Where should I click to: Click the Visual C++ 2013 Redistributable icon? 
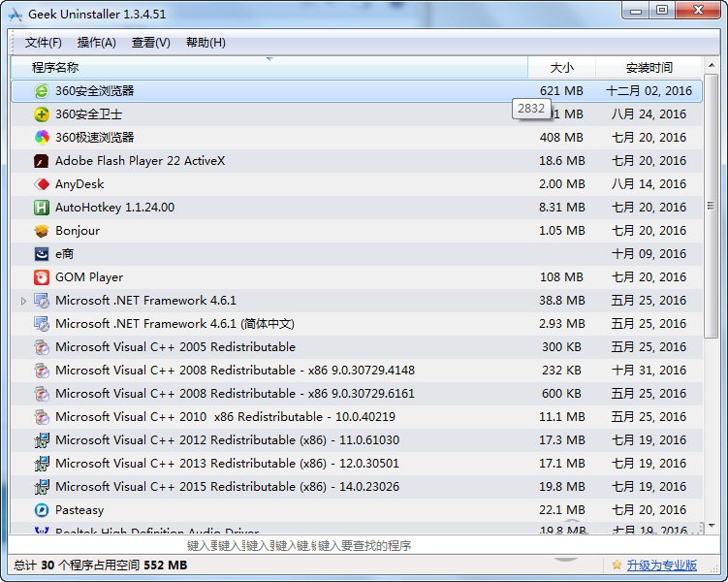click(42, 463)
